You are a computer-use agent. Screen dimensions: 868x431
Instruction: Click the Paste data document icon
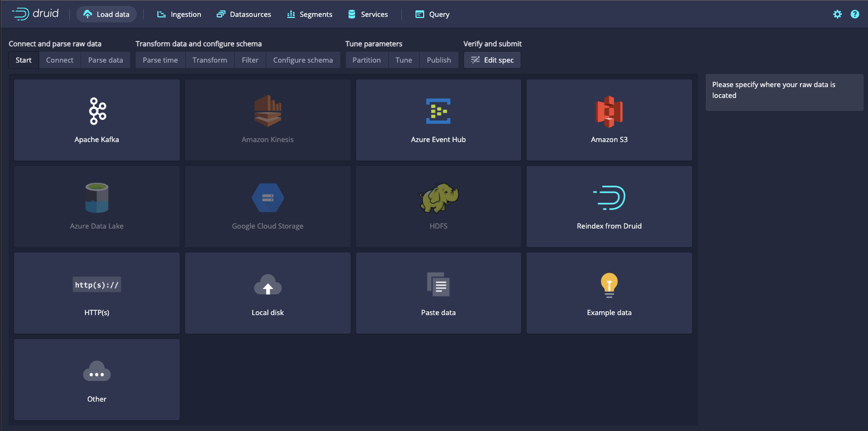click(438, 284)
